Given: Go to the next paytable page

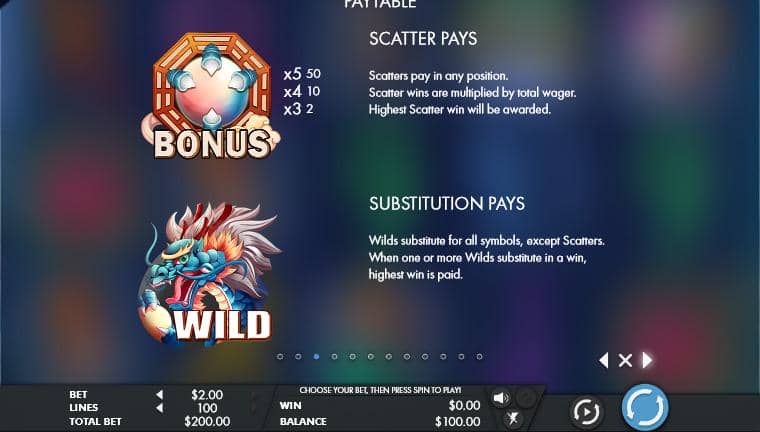Looking at the screenshot, I should point(647,360).
